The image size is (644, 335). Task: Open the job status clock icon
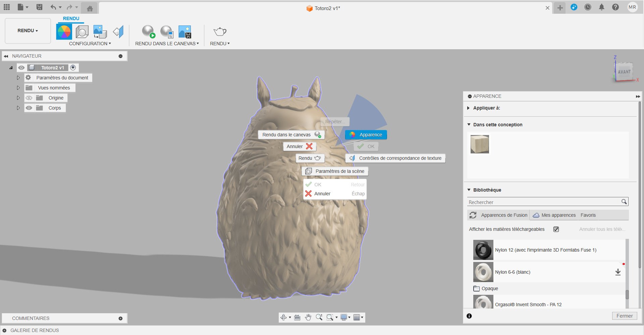pyautogui.click(x=588, y=7)
